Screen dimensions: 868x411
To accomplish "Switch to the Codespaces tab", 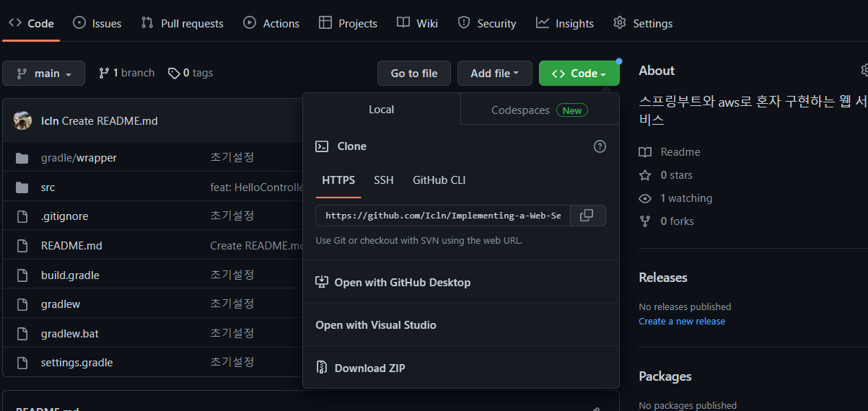I will (x=540, y=110).
